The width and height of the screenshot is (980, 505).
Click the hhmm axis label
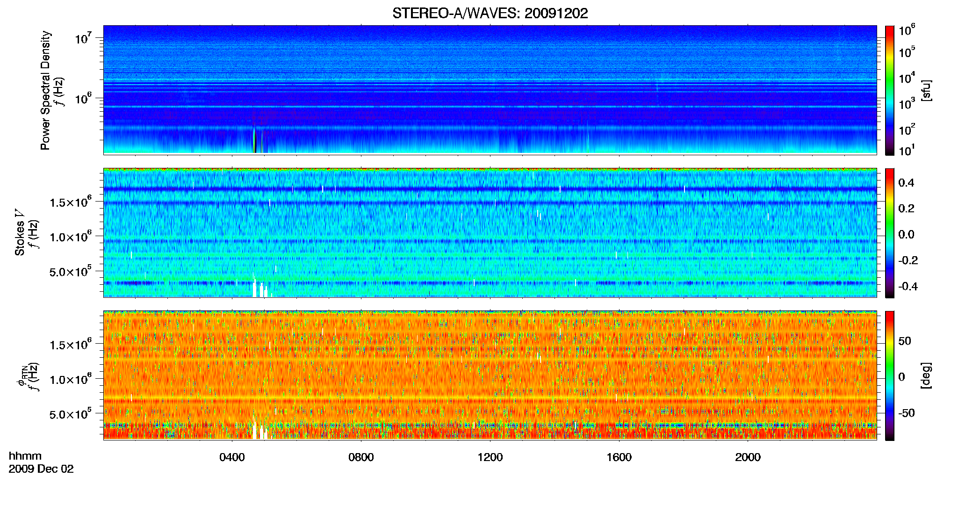pyautogui.click(x=25, y=456)
